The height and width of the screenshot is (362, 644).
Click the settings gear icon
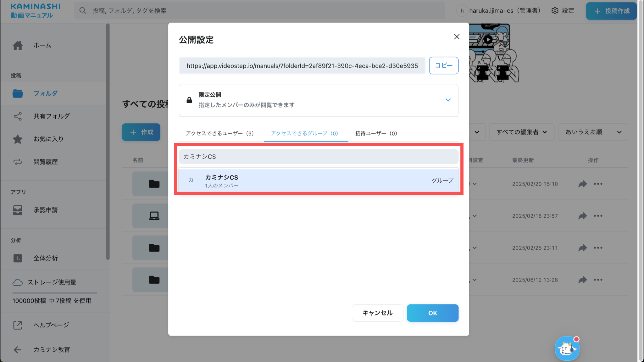(555, 11)
